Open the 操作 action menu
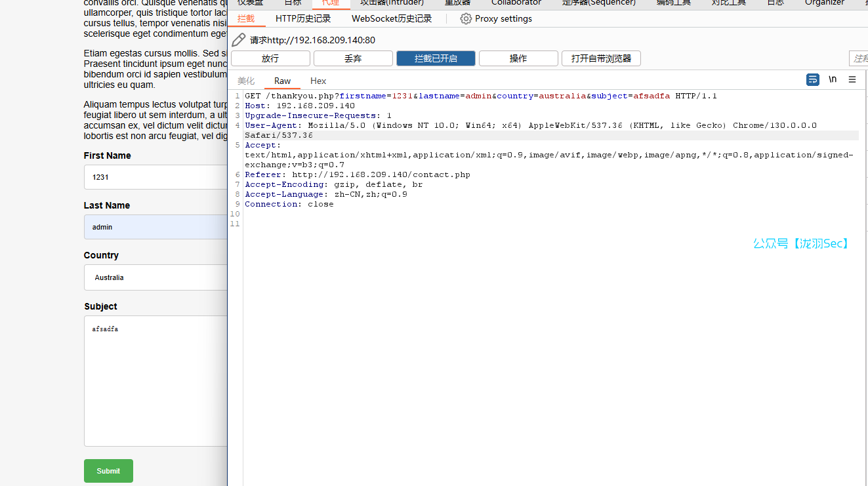 pyautogui.click(x=518, y=58)
